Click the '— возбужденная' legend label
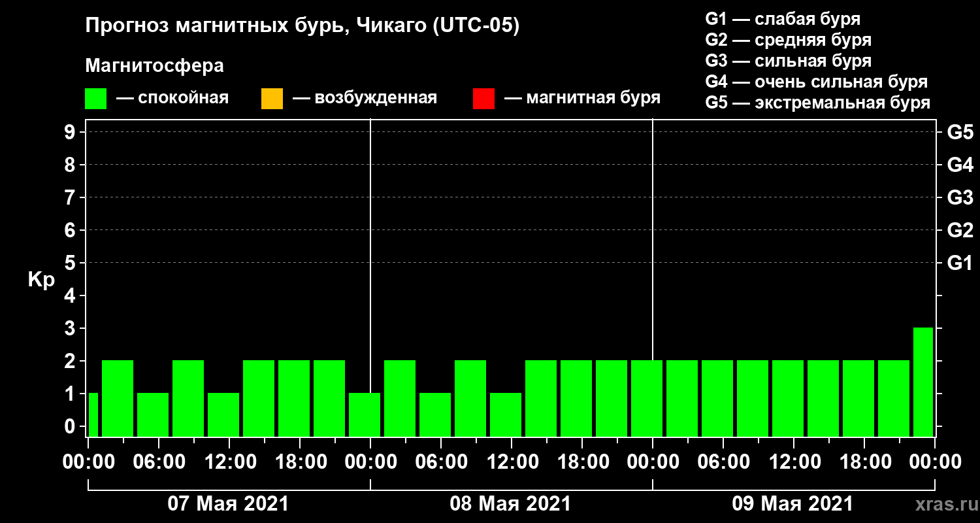 pyautogui.click(x=365, y=98)
